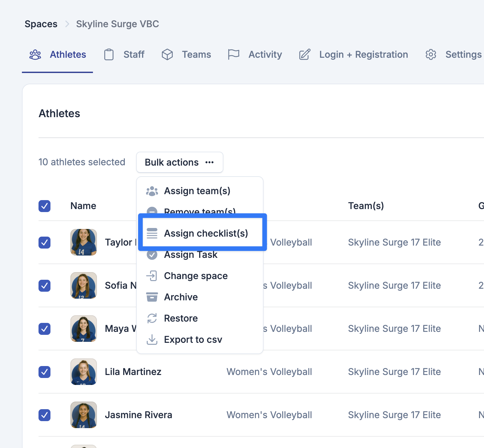The height and width of the screenshot is (448, 484).
Task: Select Export to csv option
Action: [x=200, y=339]
